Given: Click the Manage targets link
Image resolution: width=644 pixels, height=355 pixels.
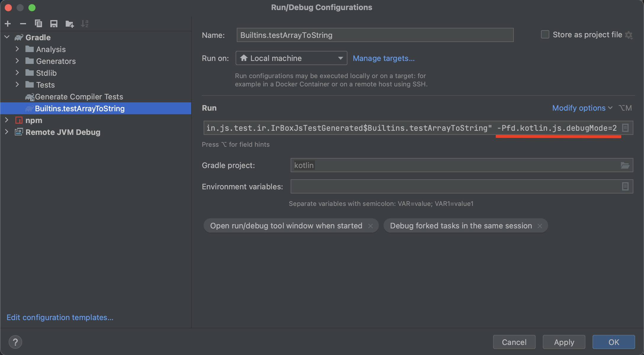Looking at the screenshot, I should pos(384,58).
